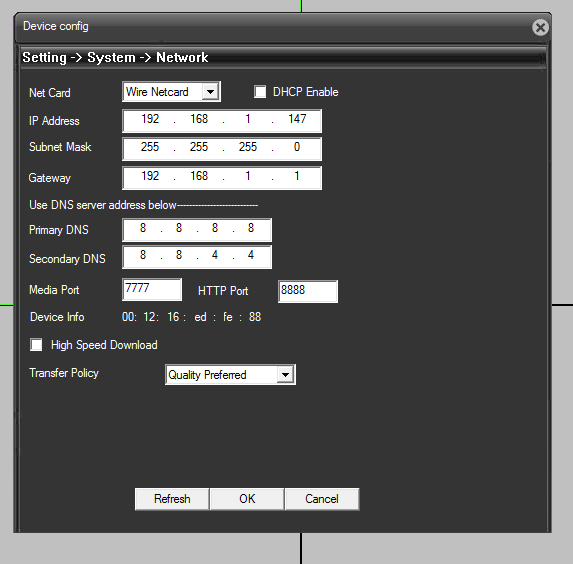
Task: Click the High Speed Download label
Action: pos(104,345)
